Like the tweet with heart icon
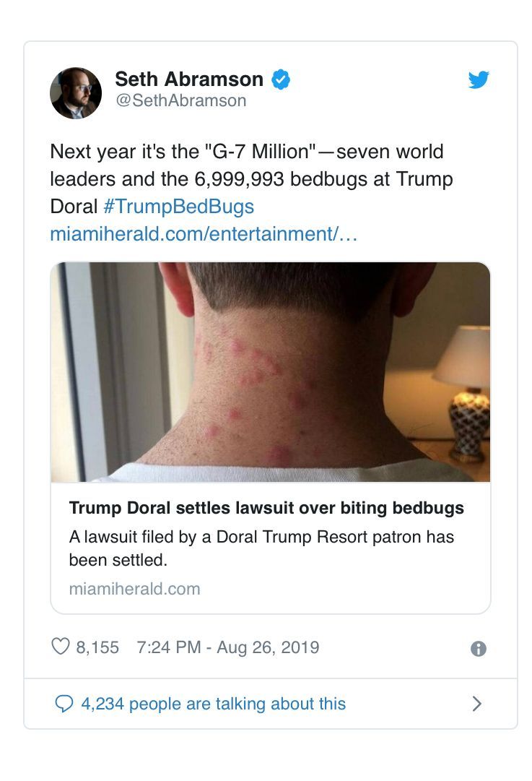The height and width of the screenshot is (781, 532). click(61, 647)
